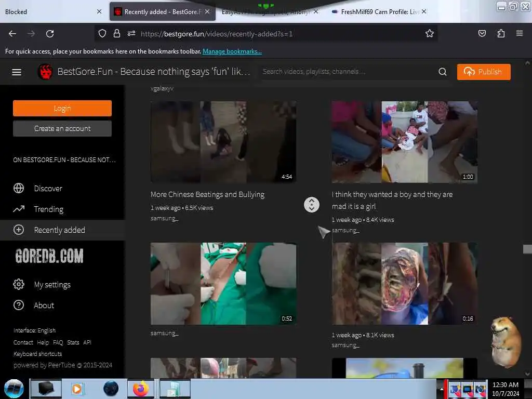Click the powered by PeerTube link
The width and height of the screenshot is (532, 399).
pos(63,365)
